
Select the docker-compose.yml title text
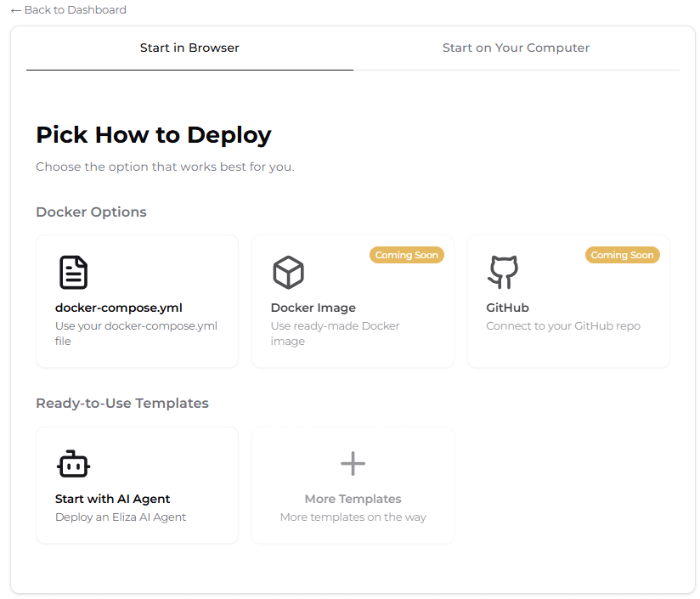point(119,308)
